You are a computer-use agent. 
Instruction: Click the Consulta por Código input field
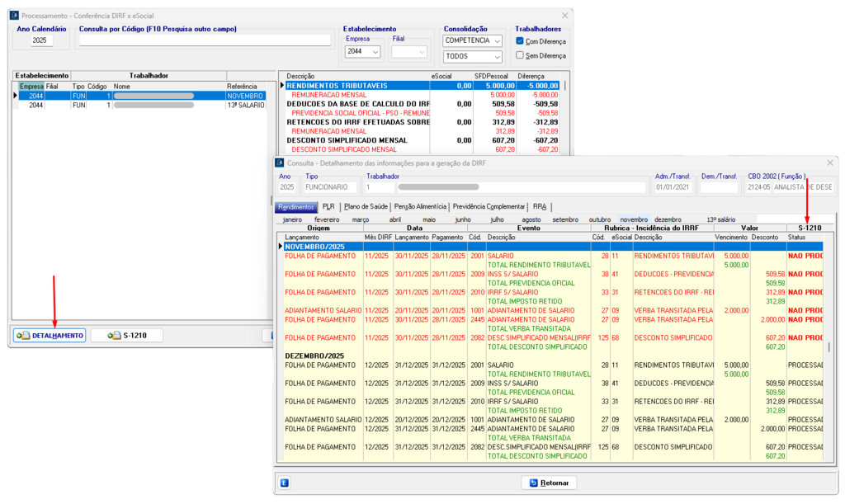pyautogui.click(x=205, y=40)
